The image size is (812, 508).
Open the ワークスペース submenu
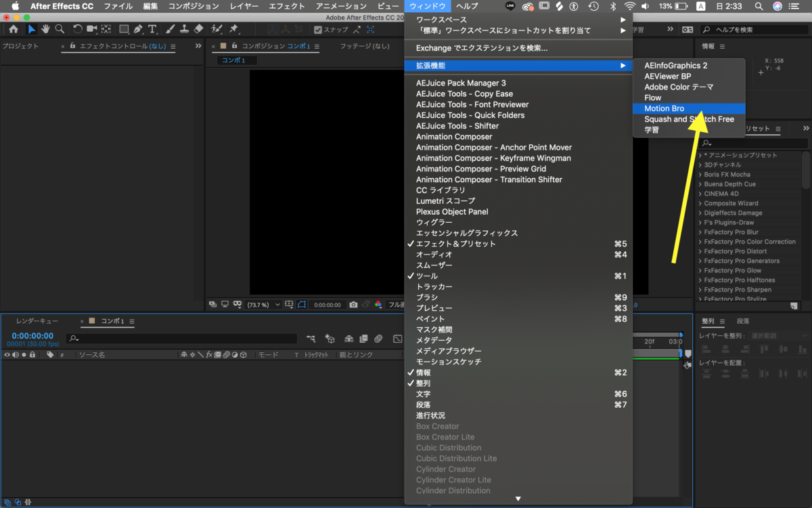[x=518, y=20]
